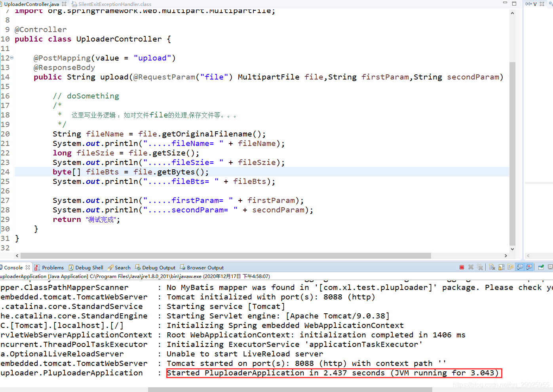This screenshot has height=392, width=553.
Task: Minimize the editor area
Action: click(x=505, y=3)
